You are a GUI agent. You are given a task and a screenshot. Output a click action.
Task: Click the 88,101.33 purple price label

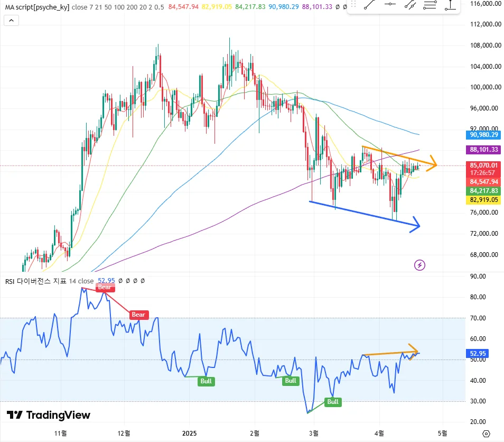[484, 150]
